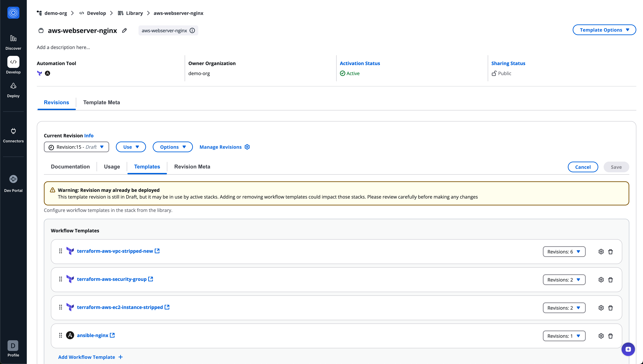Screen dimensions: 643x364
Task: Open the Deploy section
Action: point(13,89)
